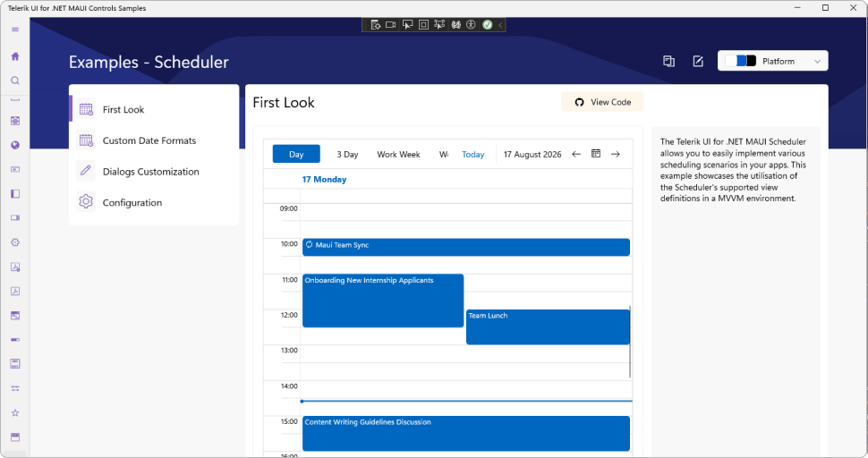The image size is (868, 458).
Task: Toggle Display Layout Adorners debug icon
Action: click(423, 24)
